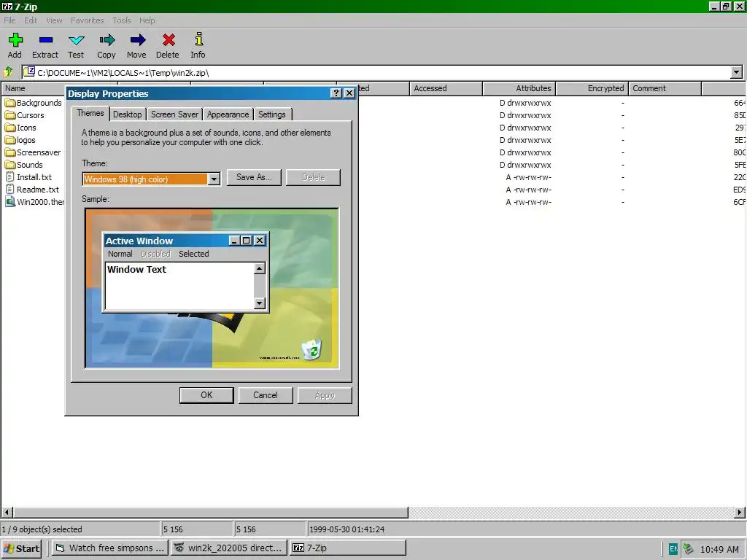Select the logos folder icon
Image resolution: width=747 pixels, height=560 pixels.
coord(10,139)
